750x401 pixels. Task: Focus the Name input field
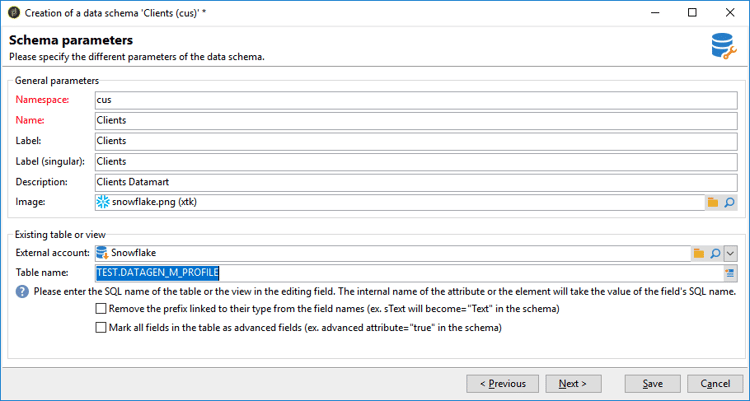pos(414,120)
